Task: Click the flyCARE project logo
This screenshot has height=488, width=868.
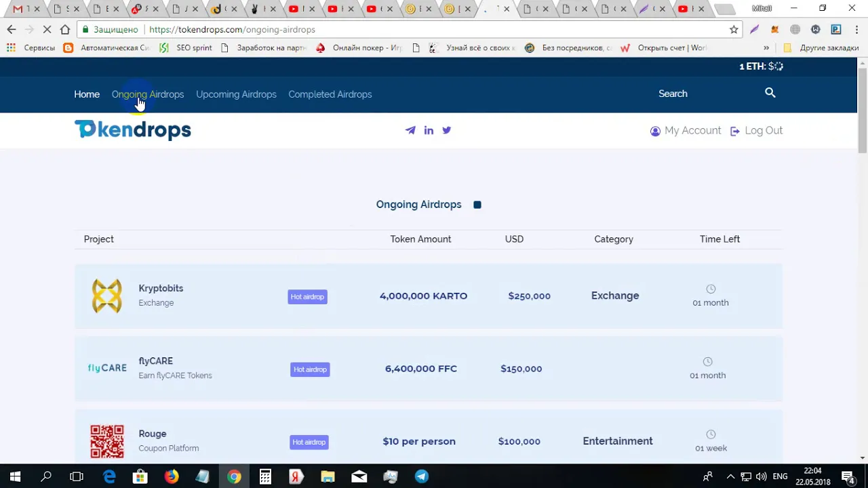Action: [107, 368]
